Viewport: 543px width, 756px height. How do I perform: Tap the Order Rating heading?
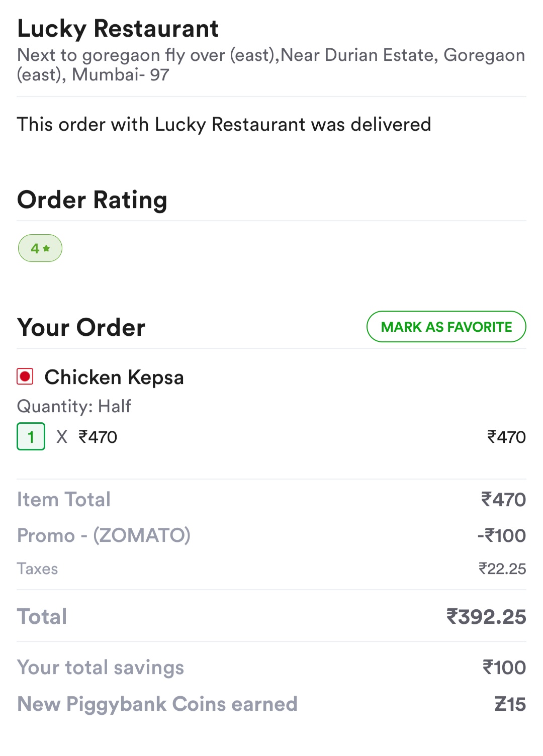(x=93, y=200)
